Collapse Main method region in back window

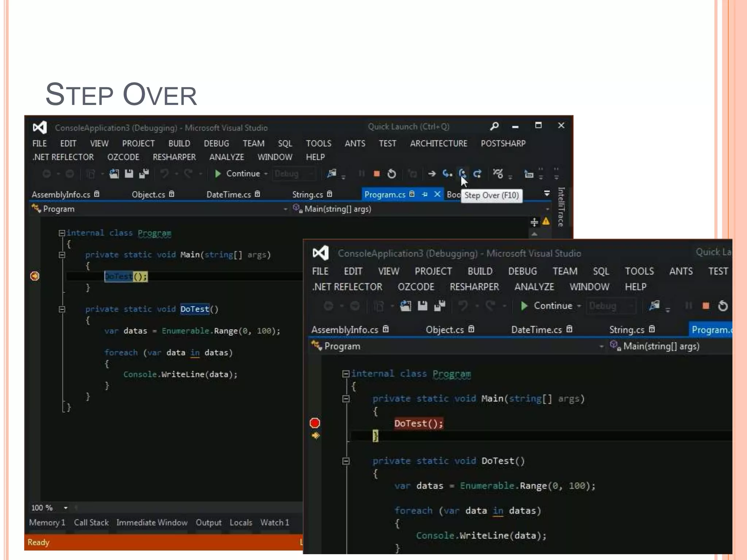coord(62,255)
